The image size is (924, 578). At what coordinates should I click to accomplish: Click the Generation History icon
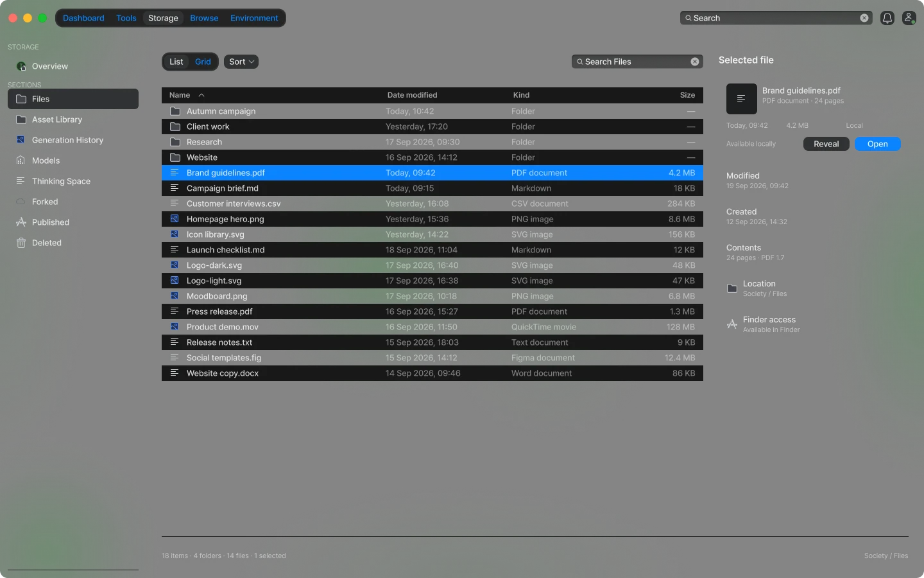tap(21, 140)
